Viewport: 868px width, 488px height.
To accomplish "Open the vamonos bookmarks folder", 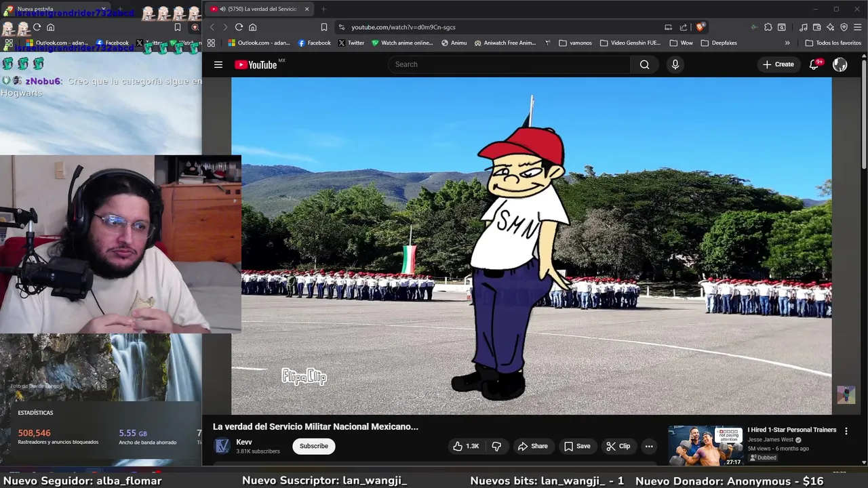I will 575,43.
